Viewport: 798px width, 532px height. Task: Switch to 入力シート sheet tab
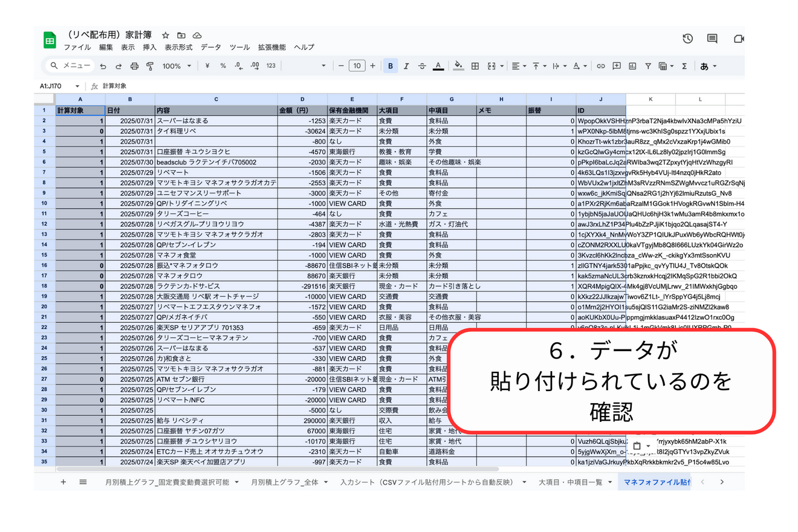[427, 482]
